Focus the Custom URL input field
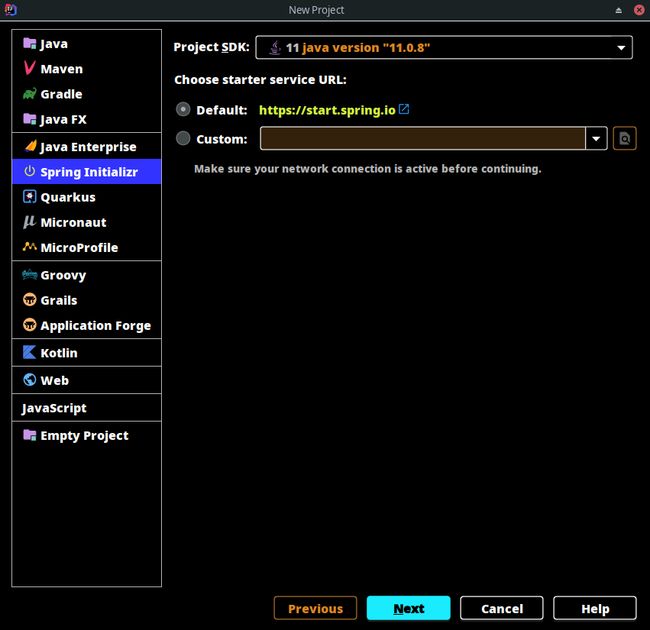This screenshot has width=650, height=630. click(422, 138)
